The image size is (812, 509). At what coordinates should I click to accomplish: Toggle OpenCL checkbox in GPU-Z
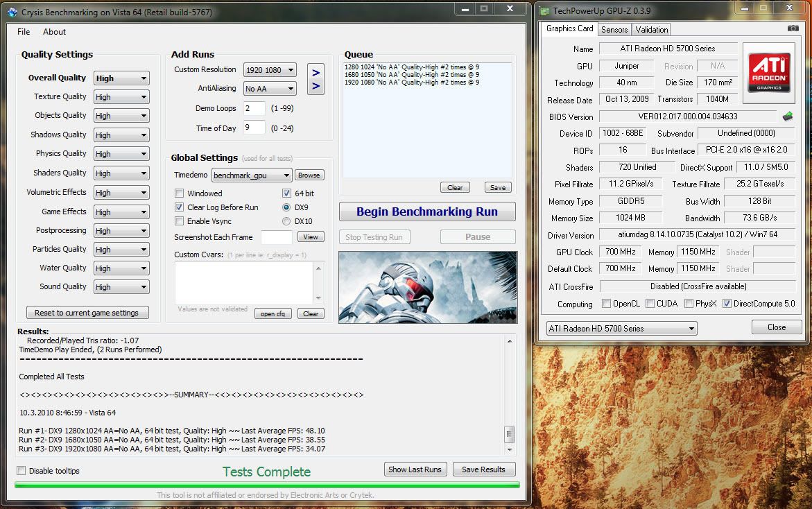point(606,304)
